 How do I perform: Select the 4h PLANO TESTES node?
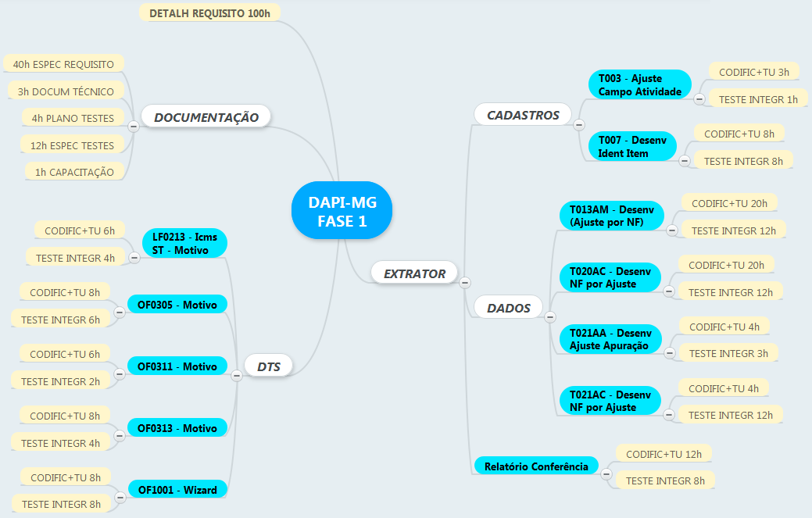(x=73, y=118)
